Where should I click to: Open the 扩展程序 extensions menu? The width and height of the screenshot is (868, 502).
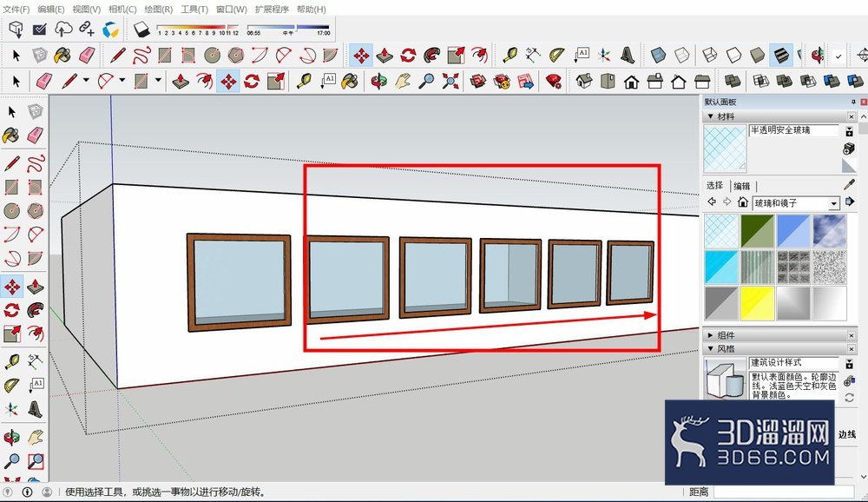click(271, 10)
